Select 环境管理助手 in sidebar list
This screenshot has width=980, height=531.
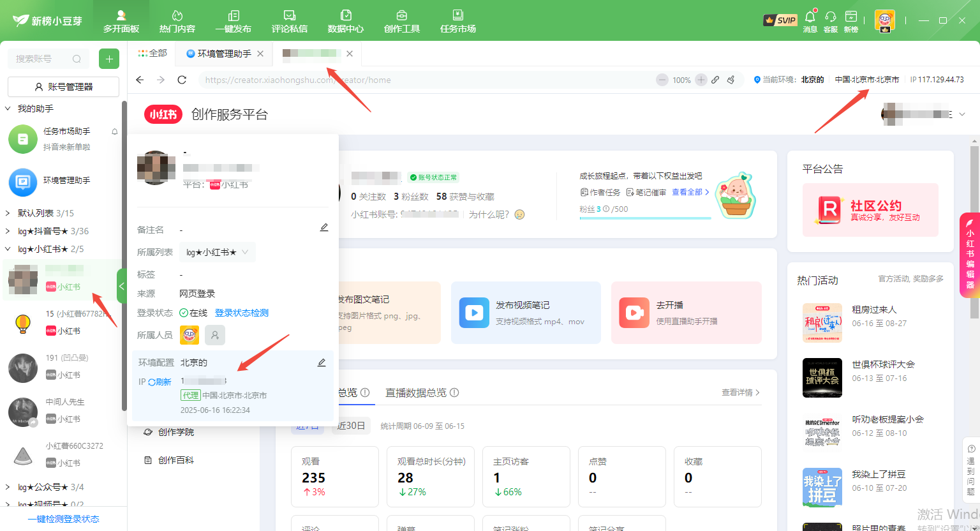pyautogui.click(x=62, y=181)
